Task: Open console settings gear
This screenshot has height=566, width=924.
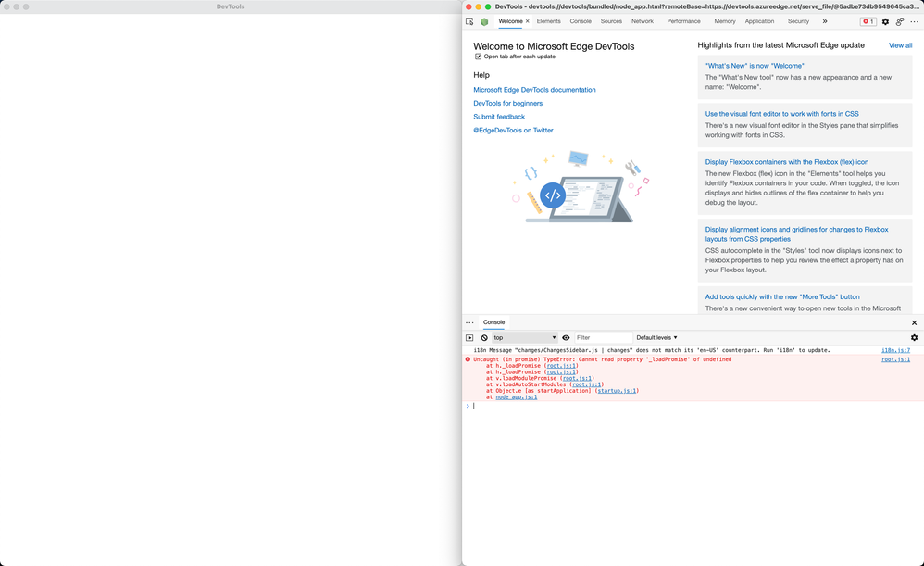Action: [x=914, y=338]
